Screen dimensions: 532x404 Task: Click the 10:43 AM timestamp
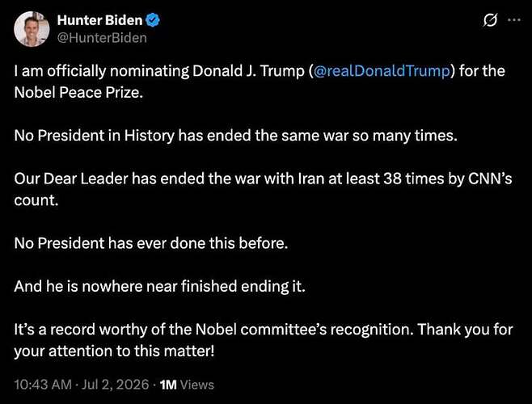point(43,385)
